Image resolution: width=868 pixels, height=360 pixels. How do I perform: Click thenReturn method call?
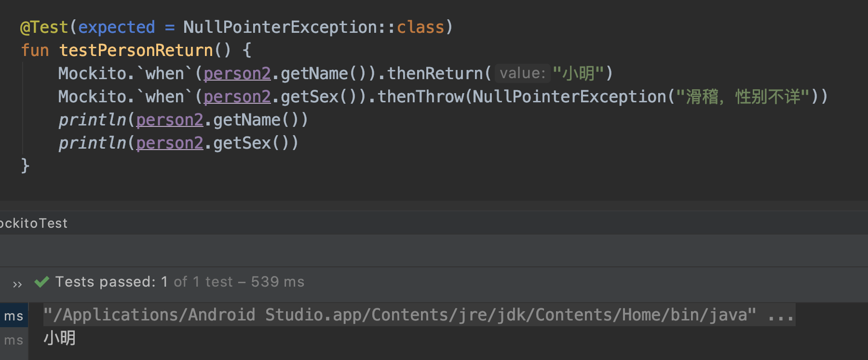[x=435, y=74]
